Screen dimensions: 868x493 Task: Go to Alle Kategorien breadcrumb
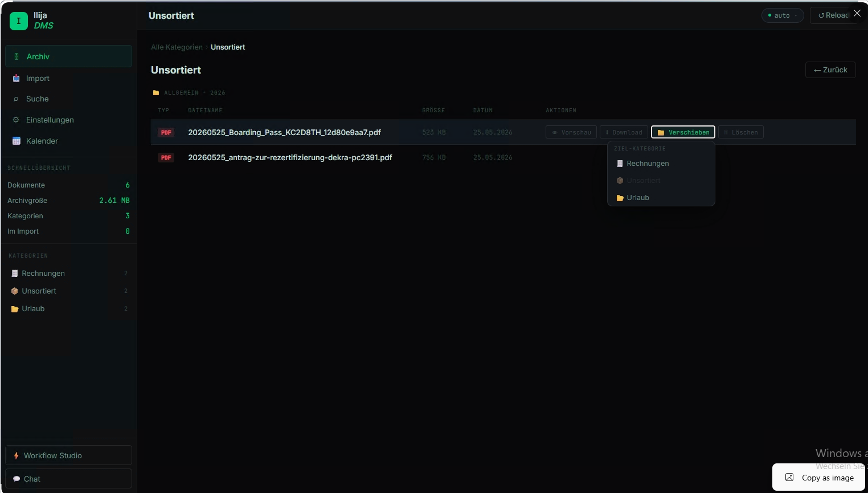[177, 47]
